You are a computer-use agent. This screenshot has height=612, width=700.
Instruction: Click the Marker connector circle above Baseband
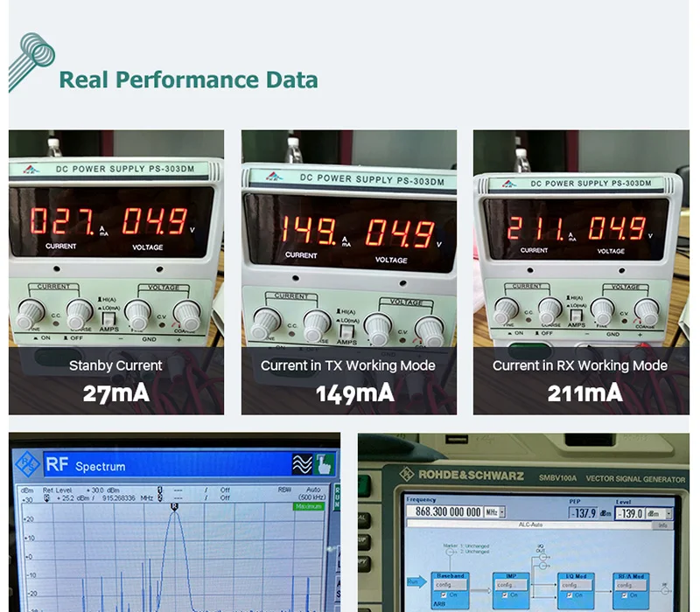[451, 552]
